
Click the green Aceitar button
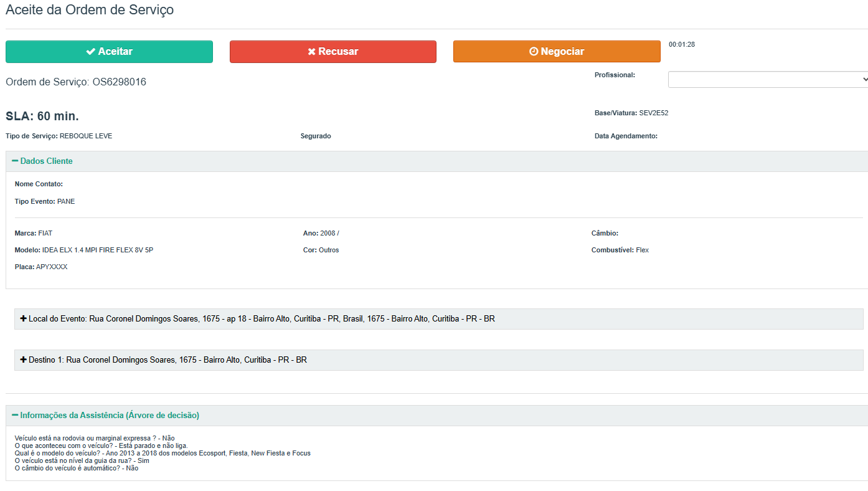click(x=109, y=52)
